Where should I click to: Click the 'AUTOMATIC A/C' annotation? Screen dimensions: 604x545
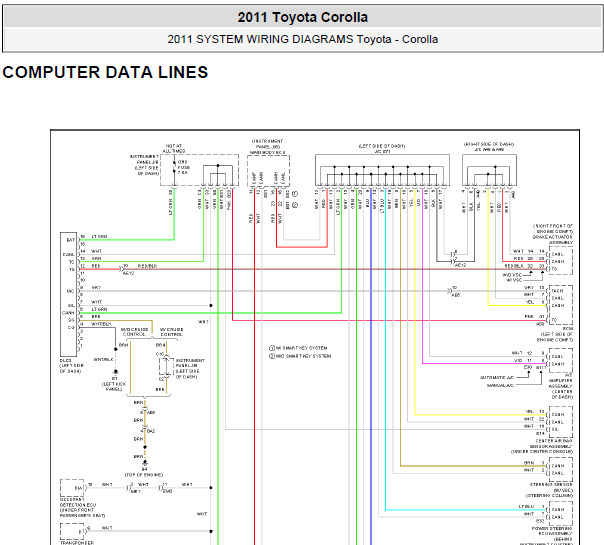coord(497,377)
